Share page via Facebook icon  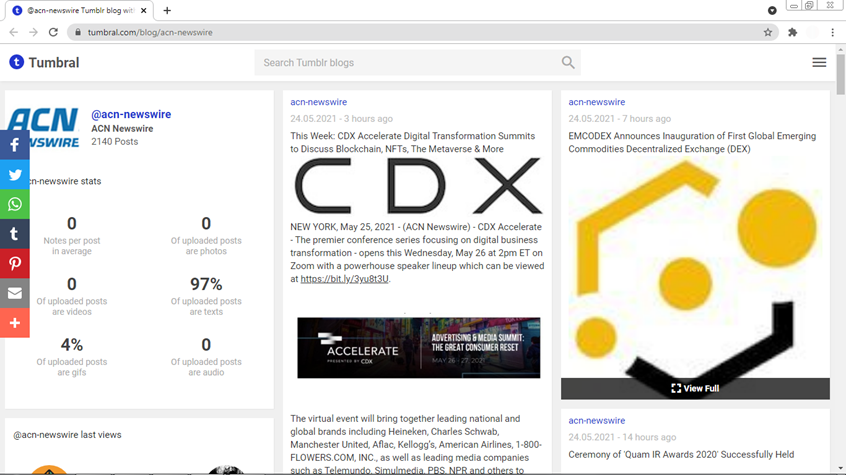click(15, 145)
